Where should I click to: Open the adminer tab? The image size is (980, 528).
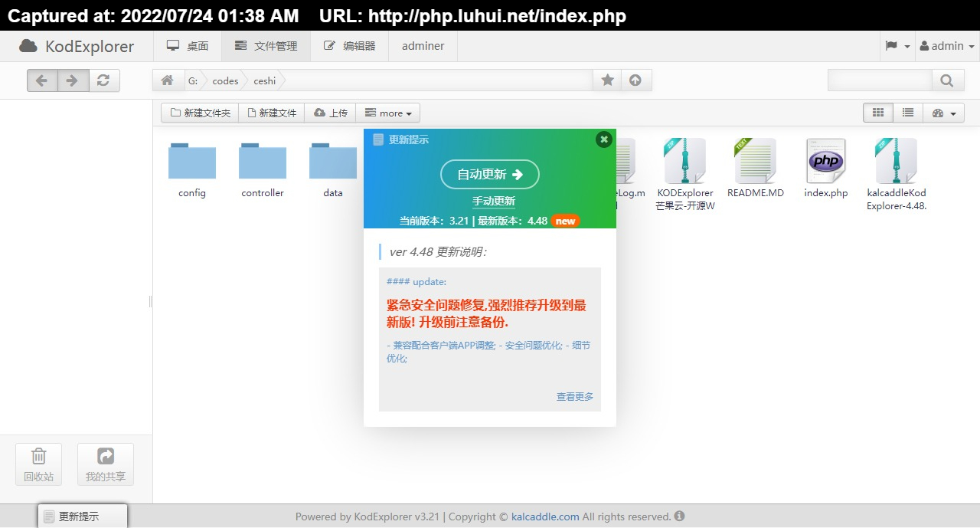pyautogui.click(x=423, y=46)
